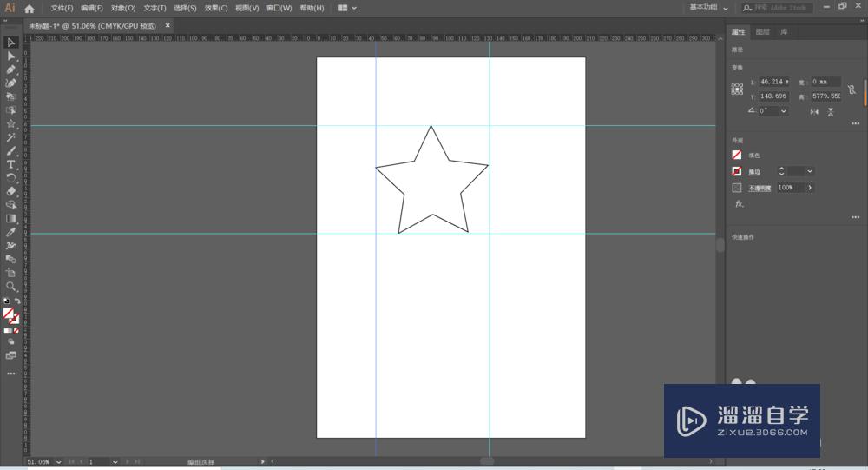Open the fx effects icon in Properties

[740, 204]
